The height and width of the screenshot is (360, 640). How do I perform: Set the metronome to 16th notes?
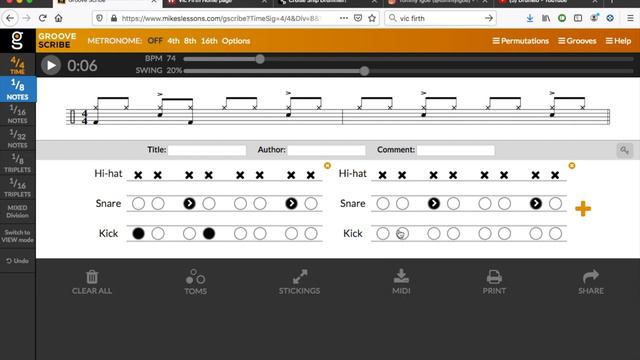pos(209,41)
